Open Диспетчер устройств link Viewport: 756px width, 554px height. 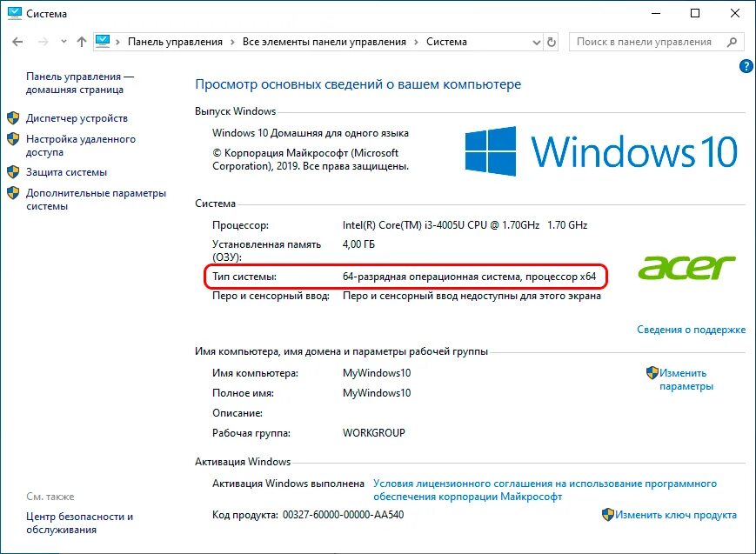[77, 118]
